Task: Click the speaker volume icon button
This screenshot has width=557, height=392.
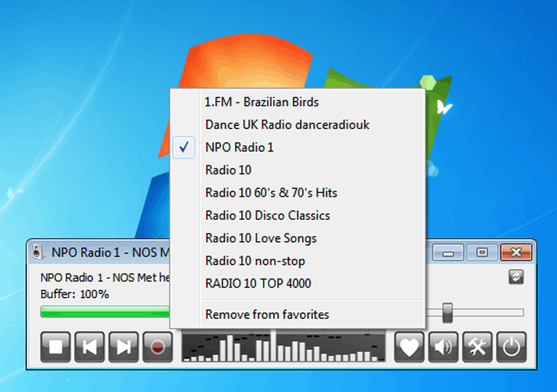Action: pos(443,347)
